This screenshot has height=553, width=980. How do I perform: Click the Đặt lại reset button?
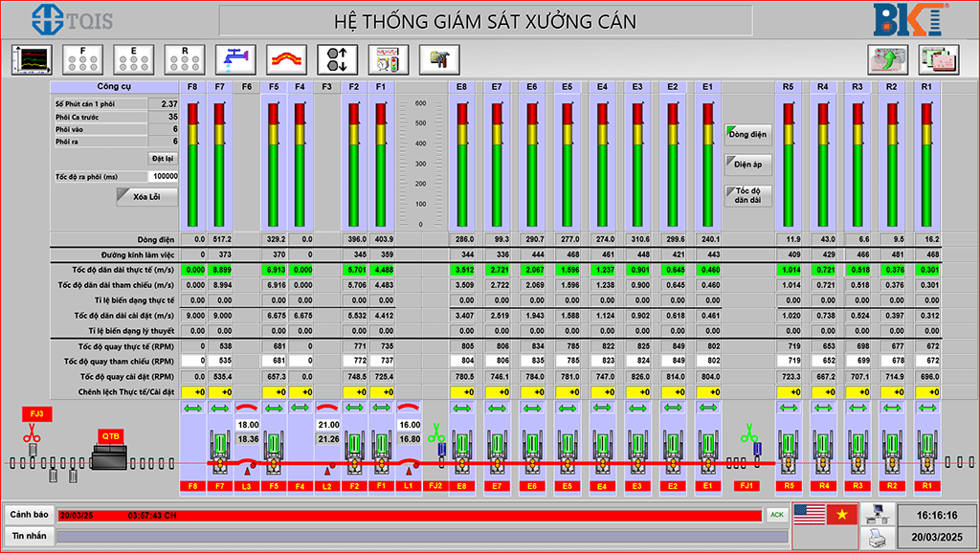pyautogui.click(x=163, y=159)
